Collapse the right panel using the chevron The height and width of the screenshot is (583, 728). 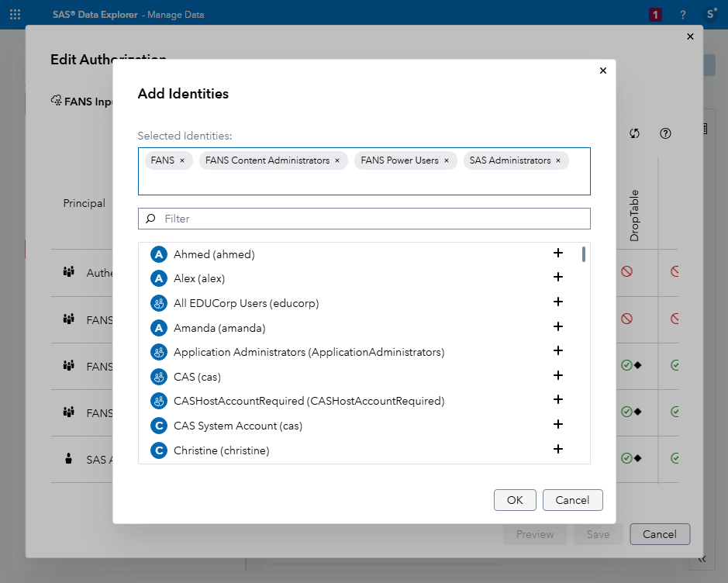tap(702, 558)
